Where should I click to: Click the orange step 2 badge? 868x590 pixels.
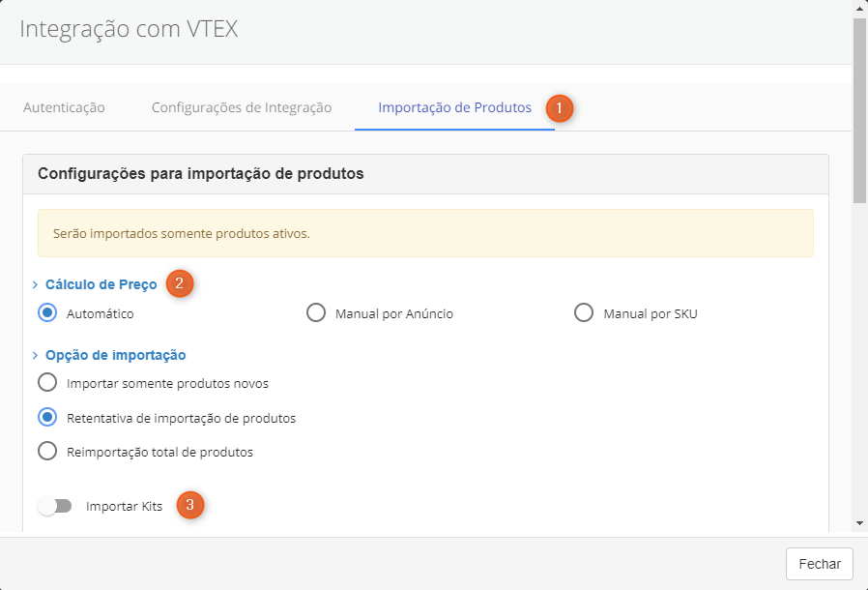180,283
